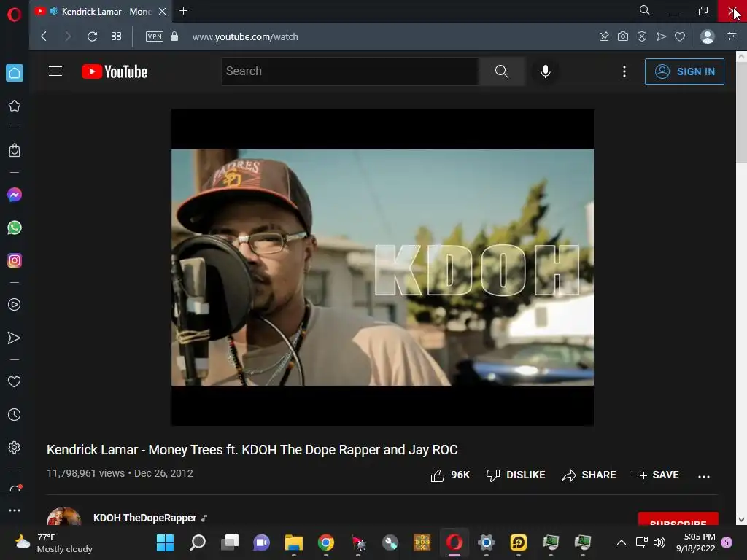
Task: Open weather widget 77°F Mostly cloudy
Action: click(x=53, y=542)
